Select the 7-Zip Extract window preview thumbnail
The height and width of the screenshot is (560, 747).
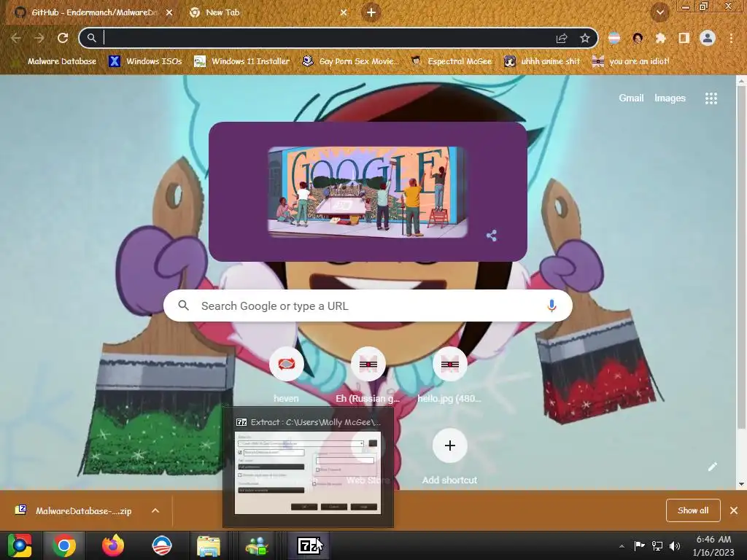309,467
